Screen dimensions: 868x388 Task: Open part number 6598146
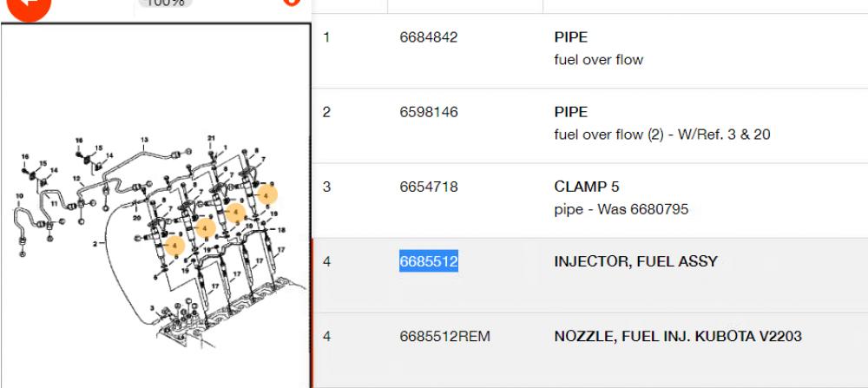click(428, 112)
